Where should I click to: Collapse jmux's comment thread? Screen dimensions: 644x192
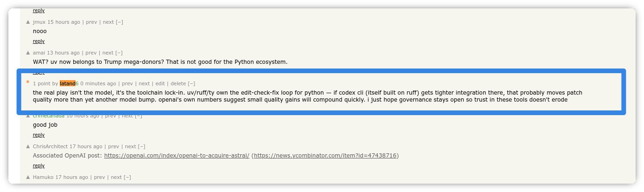[119, 22]
